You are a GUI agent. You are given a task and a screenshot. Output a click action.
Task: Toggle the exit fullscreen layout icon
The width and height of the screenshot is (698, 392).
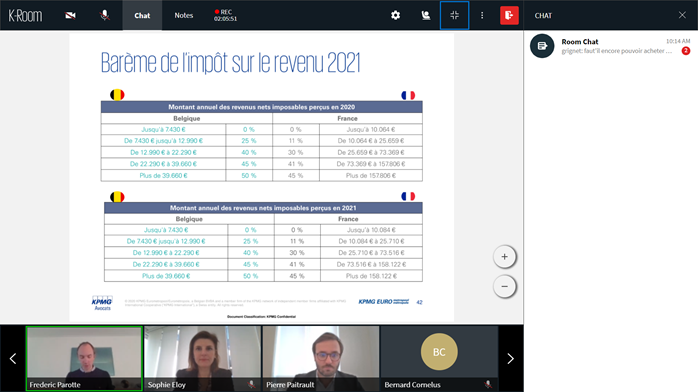[x=455, y=16]
